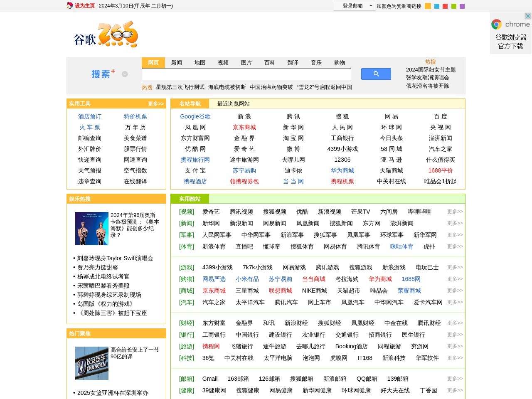532x399 pixels.
Task: Switch to the 新闻 search tab
Action: pyautogui.click(x=177, y=63)
